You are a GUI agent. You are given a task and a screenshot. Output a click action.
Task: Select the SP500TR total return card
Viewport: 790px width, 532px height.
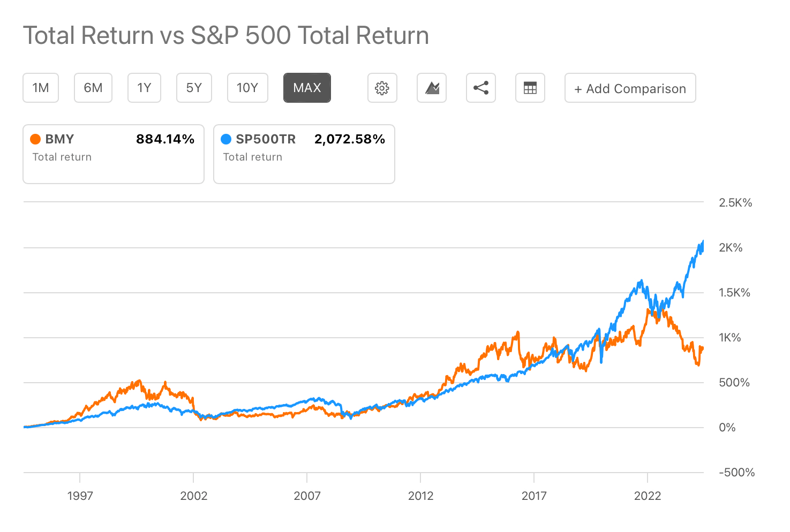pyautogui.click(x=304, y=154)
